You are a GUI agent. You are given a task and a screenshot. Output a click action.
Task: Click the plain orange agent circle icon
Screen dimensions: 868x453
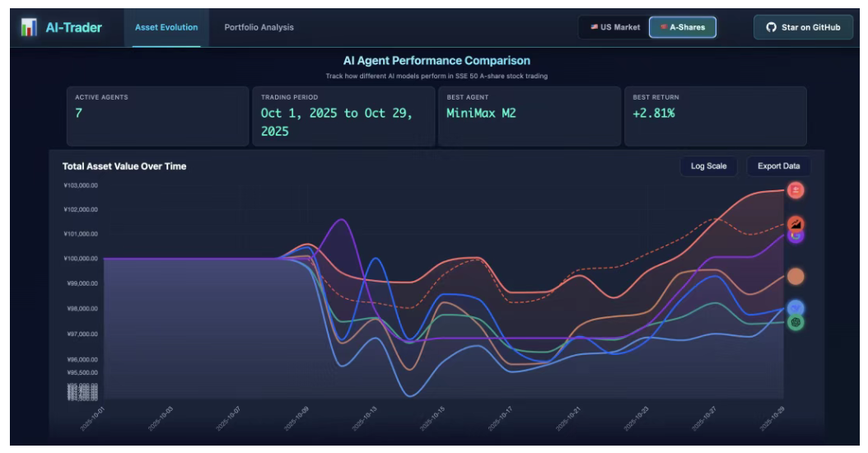(x=796, y=277)
